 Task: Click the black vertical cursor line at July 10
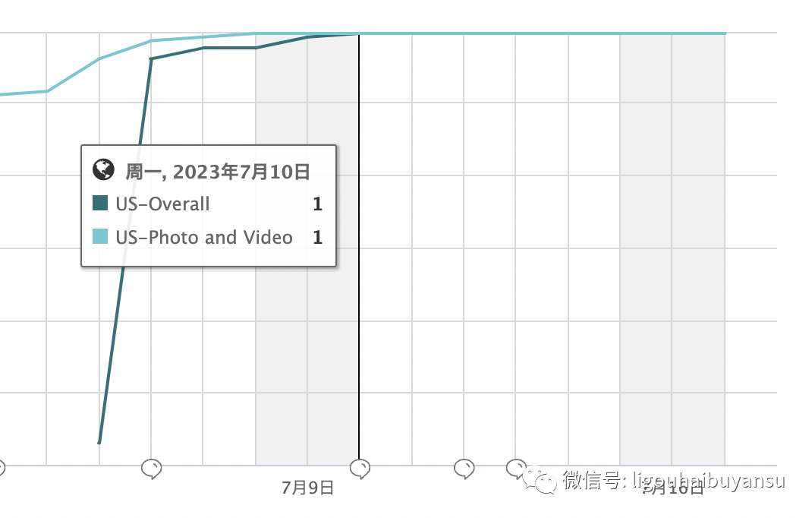point(359,249)
